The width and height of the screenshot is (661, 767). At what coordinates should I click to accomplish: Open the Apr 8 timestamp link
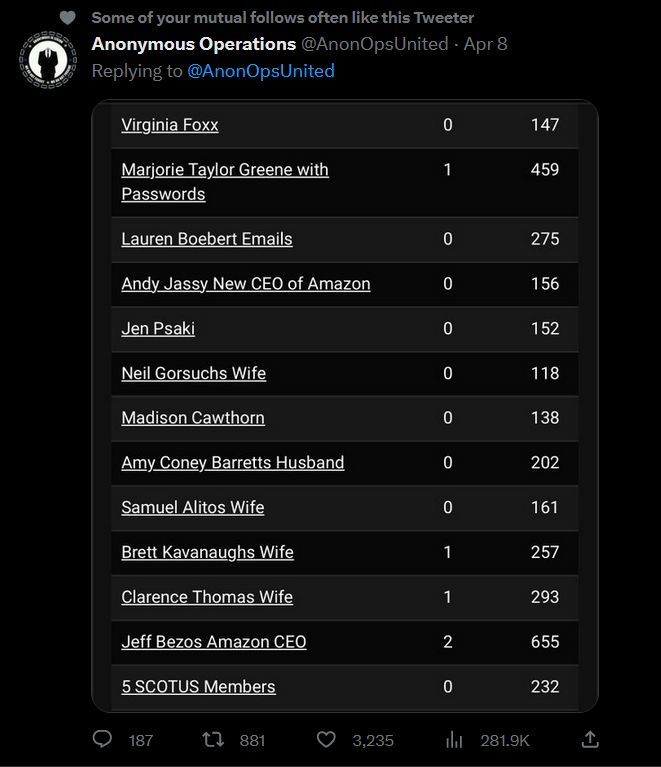click(x=485, y=44)
